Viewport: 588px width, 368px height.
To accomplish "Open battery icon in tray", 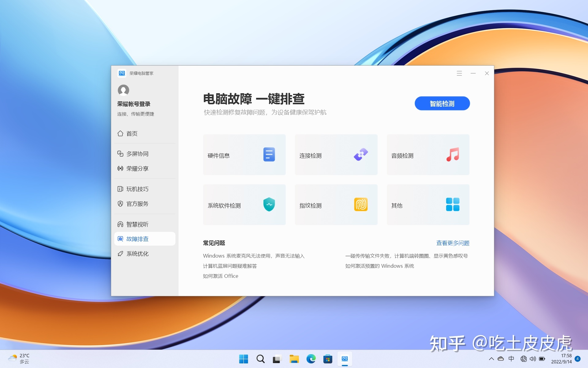I will tap(542, 359).
